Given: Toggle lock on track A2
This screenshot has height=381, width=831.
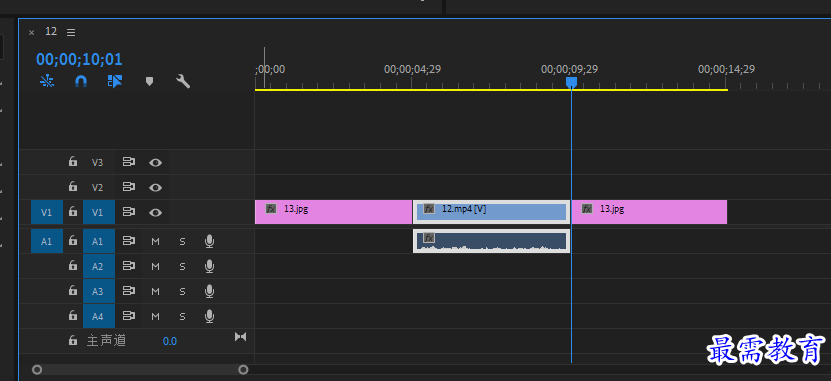Looking at the screenshot, I should click(x=73, y=265).
